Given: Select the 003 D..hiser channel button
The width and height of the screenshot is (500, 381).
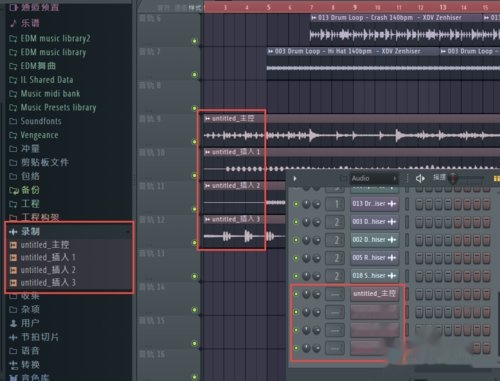Looking at the screenshot, I should pyautogui.click(x=374, y=222).
